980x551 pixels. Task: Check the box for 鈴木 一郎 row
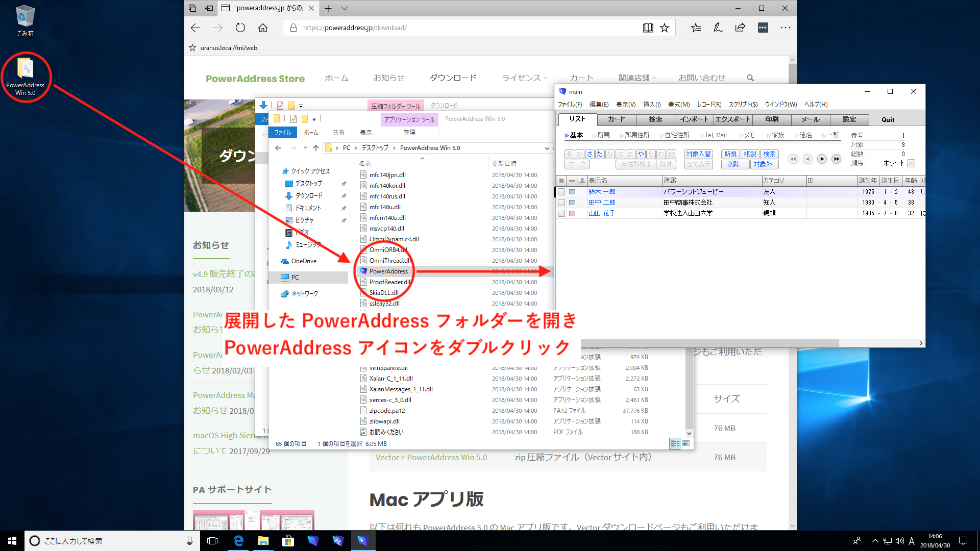click(x=561, y=192)
